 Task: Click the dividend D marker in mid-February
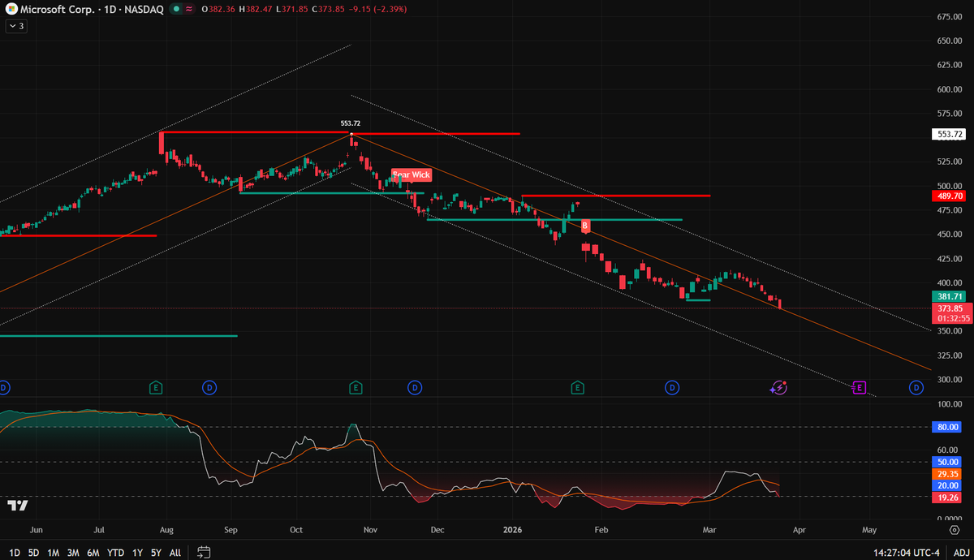click(672, 388)
